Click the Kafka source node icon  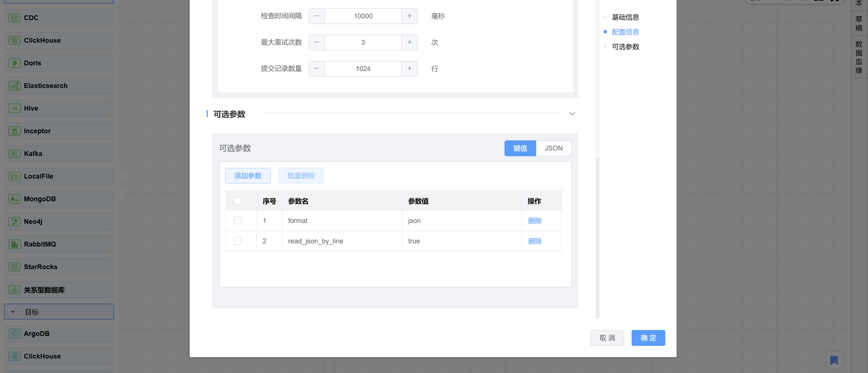pos(14,154)
